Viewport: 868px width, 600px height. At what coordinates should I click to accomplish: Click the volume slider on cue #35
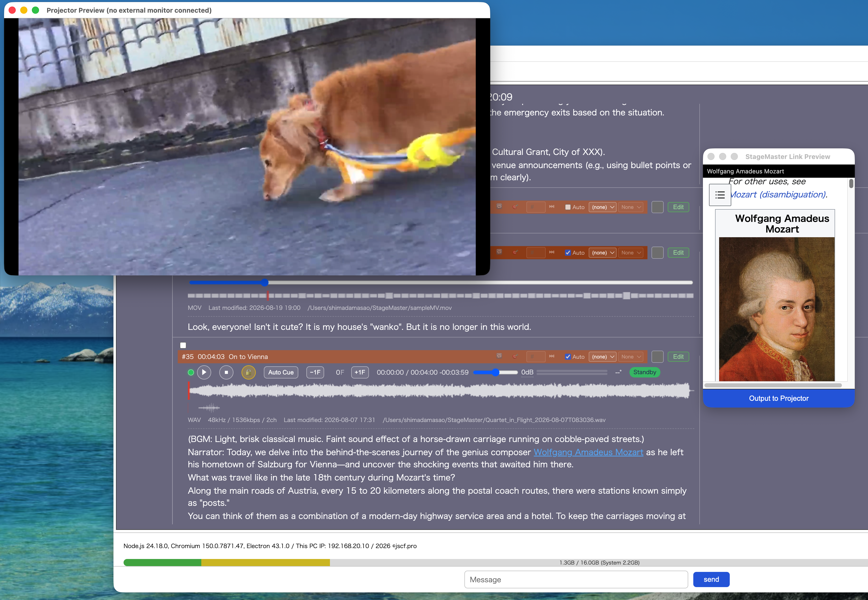[496, 372]
